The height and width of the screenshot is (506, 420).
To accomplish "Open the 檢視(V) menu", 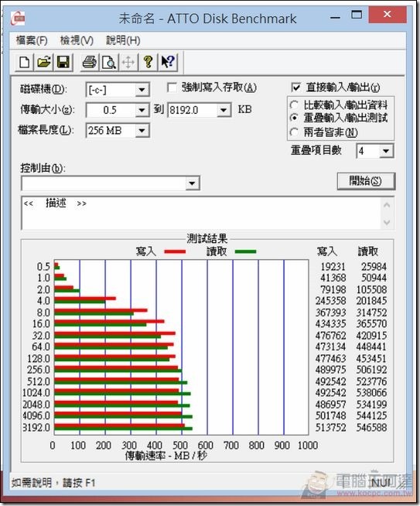I will pyautogui.click(x=77, y=41).
